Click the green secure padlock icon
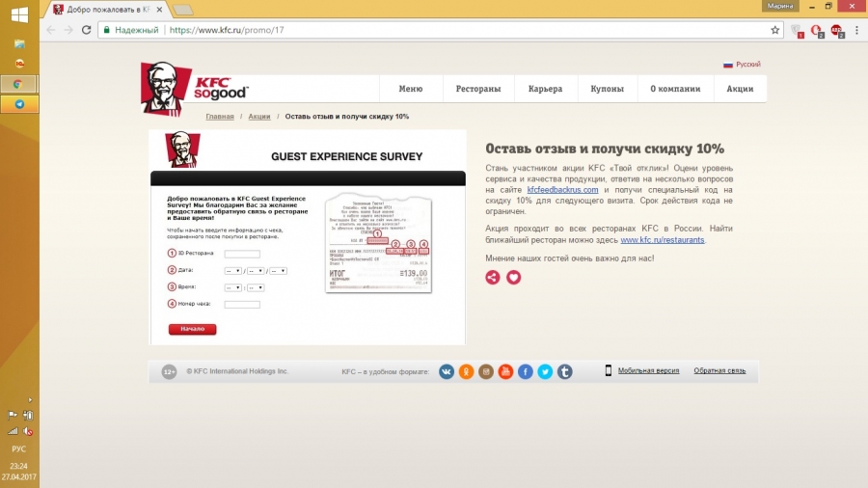 coord(107,30)
